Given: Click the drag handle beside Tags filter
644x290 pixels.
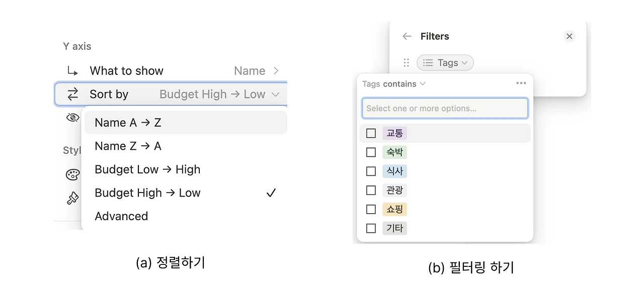Looking at the screenshot, I should 407,63.
